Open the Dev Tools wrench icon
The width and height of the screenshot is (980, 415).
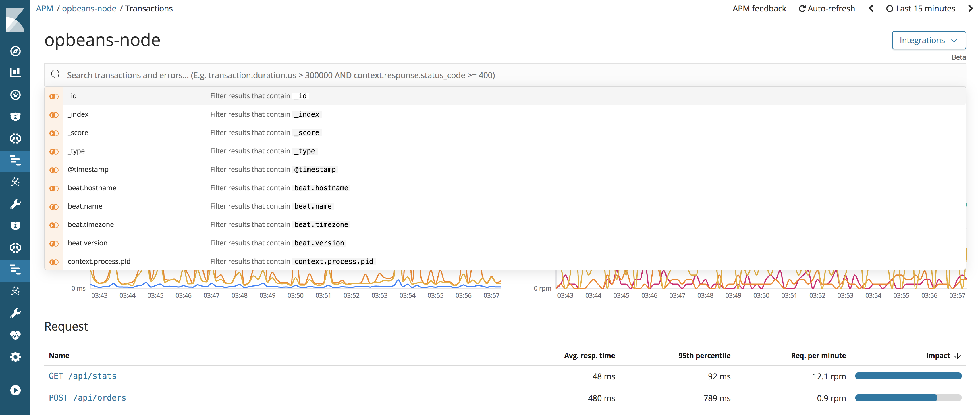coord(15,313)
